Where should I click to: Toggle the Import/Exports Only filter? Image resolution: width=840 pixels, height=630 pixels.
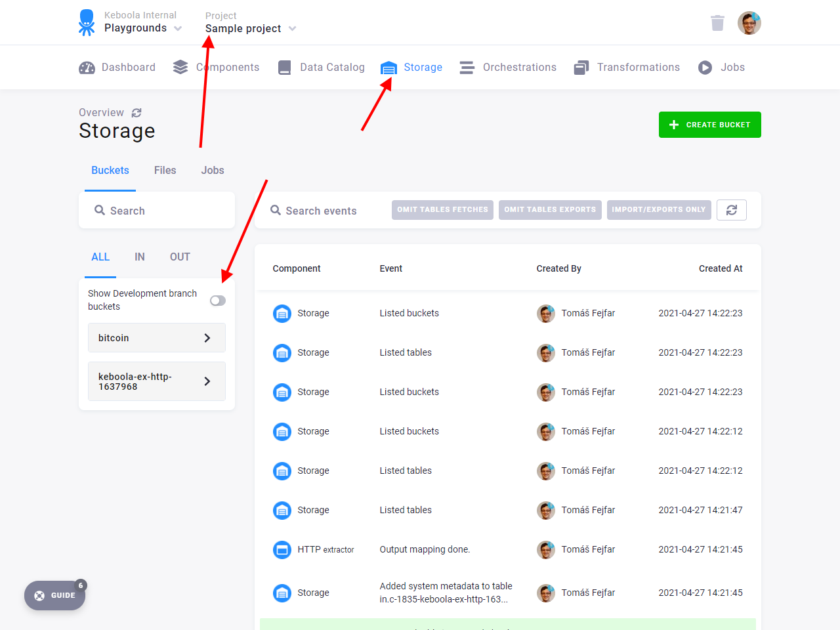pyautogui.click(x=659, y=210)
